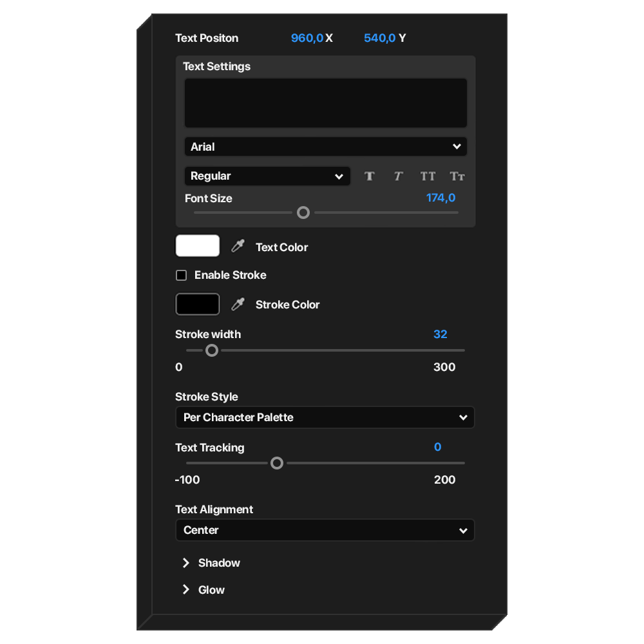The image size is (644, 644).
Task: Open the Arial font family dropdown
Action: 325,147
